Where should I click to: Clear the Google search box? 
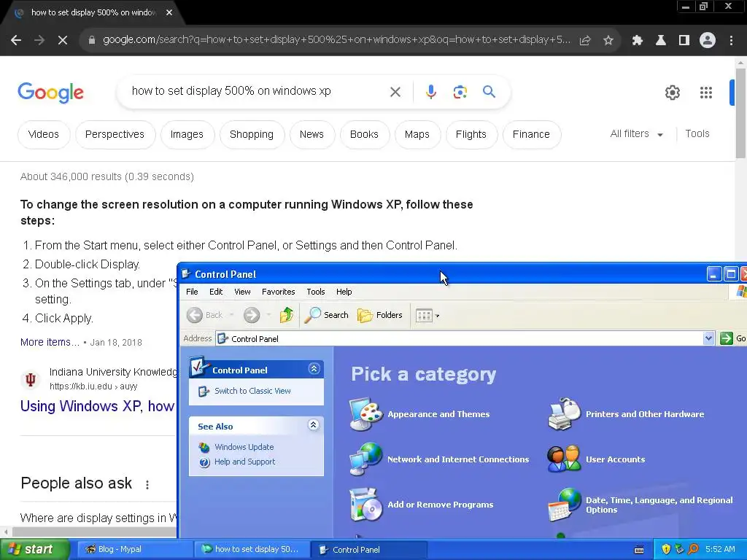point(395,92)
